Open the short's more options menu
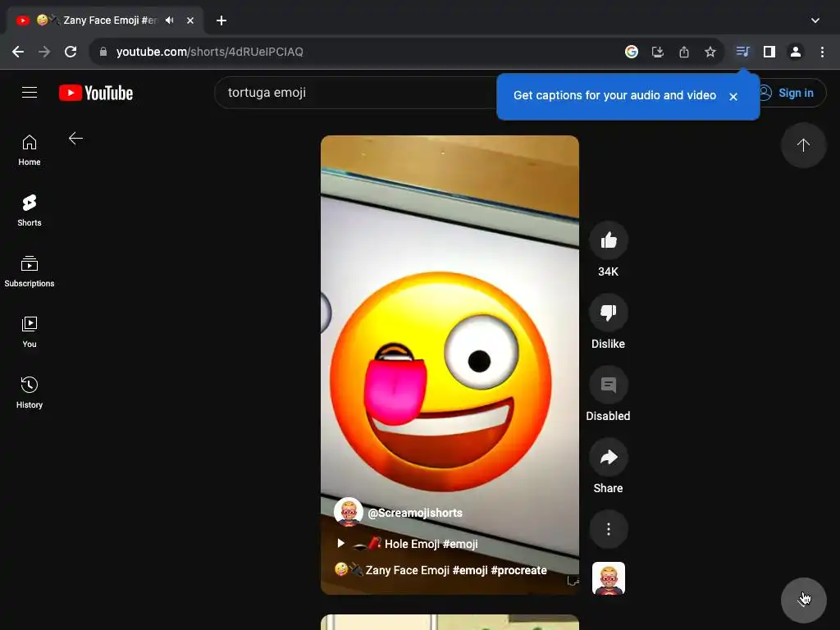The image size is (840, 630). pos(609,529)
